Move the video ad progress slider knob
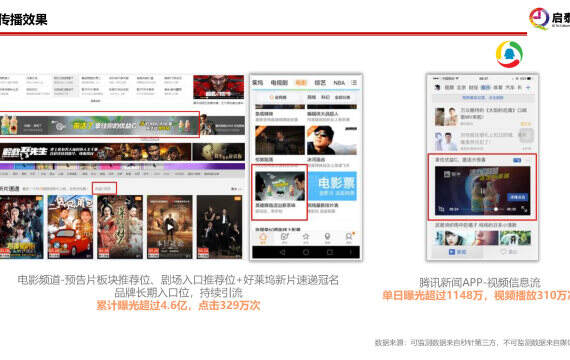570x360 pixels. coord(495,209)
